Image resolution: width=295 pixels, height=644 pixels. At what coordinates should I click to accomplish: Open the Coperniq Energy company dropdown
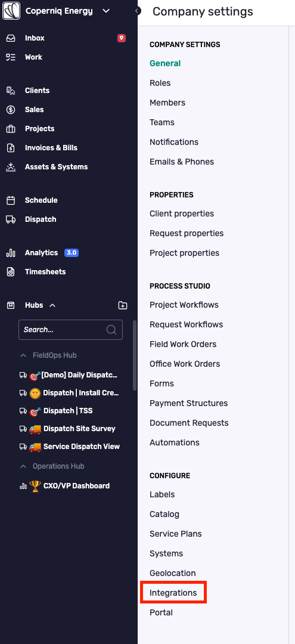pos(106,11)
